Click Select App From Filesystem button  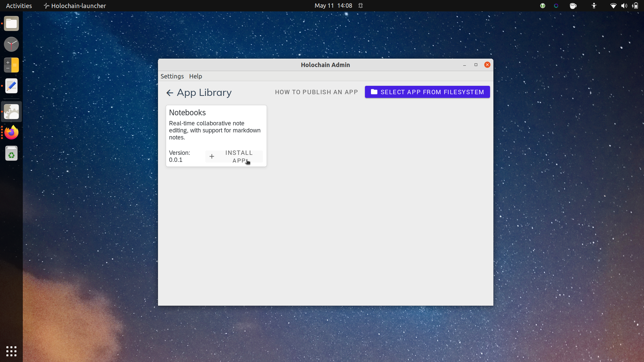click(427, 92)
